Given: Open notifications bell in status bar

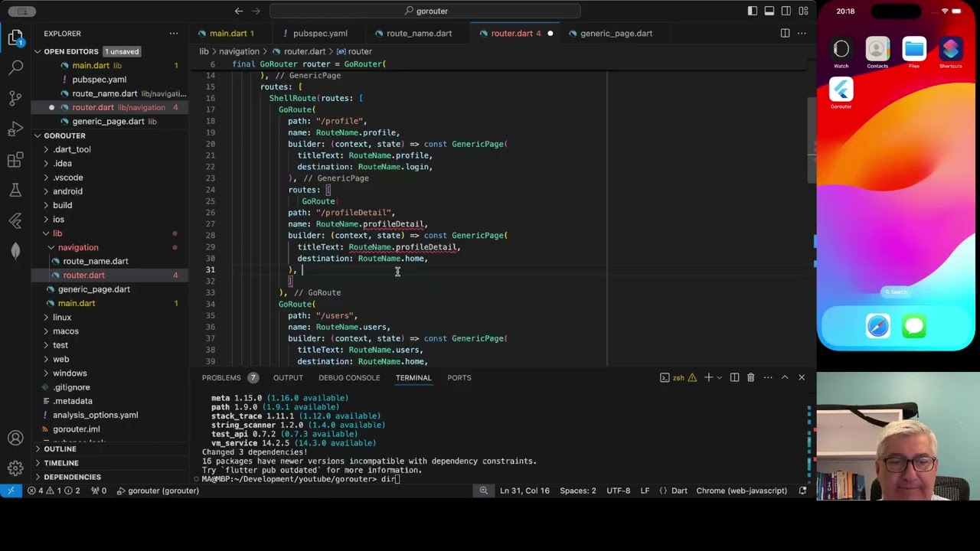Looking at the screenshot, I should (803, 491).
